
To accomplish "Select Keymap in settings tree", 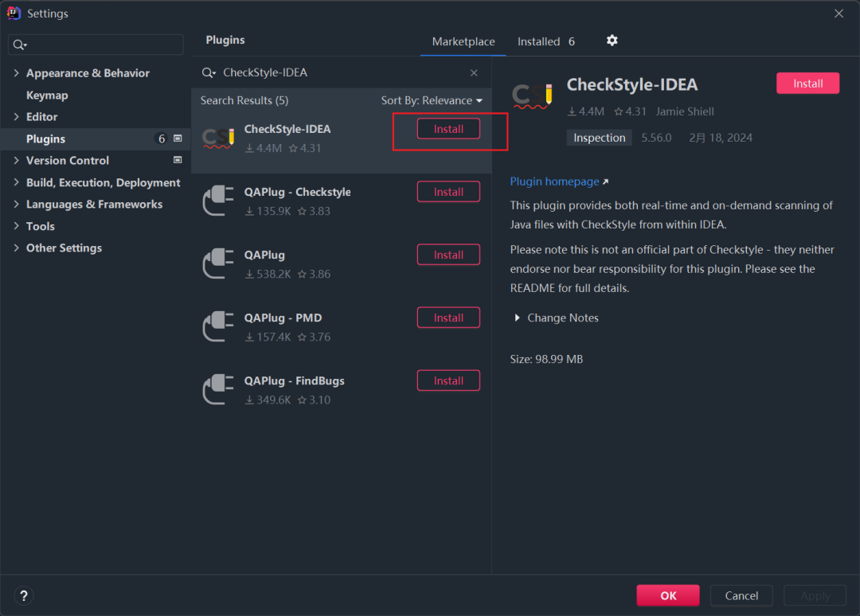I will tap(47, 96).
